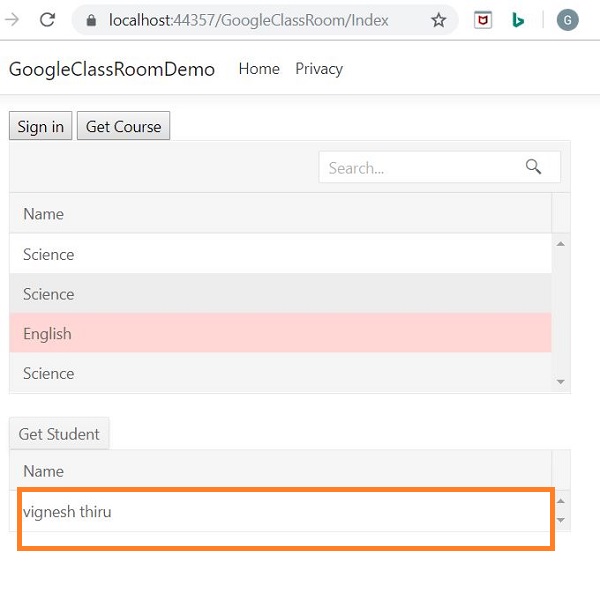Image resolution: width=600 pixels, height=600 pixels.
Task: Open the Home nav menu item
Action: (259, 69)
